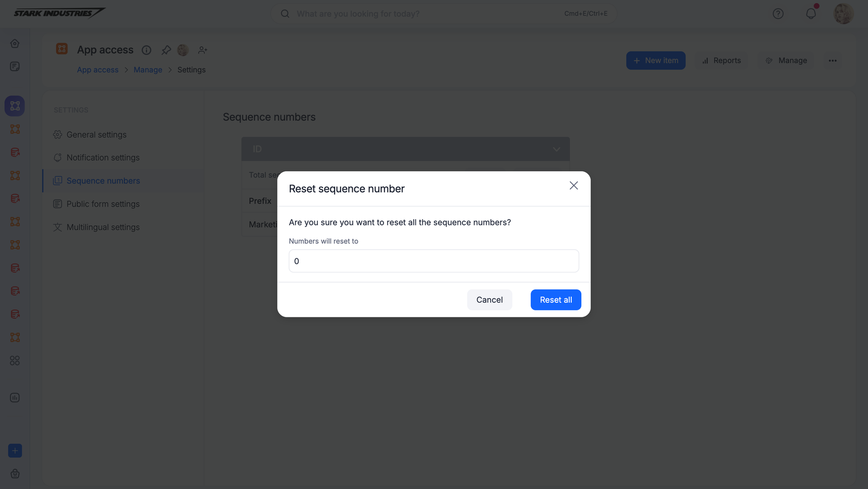Click the home icon in the sidebar
This screenshot has width=868, height=489.
coord(15,43)
